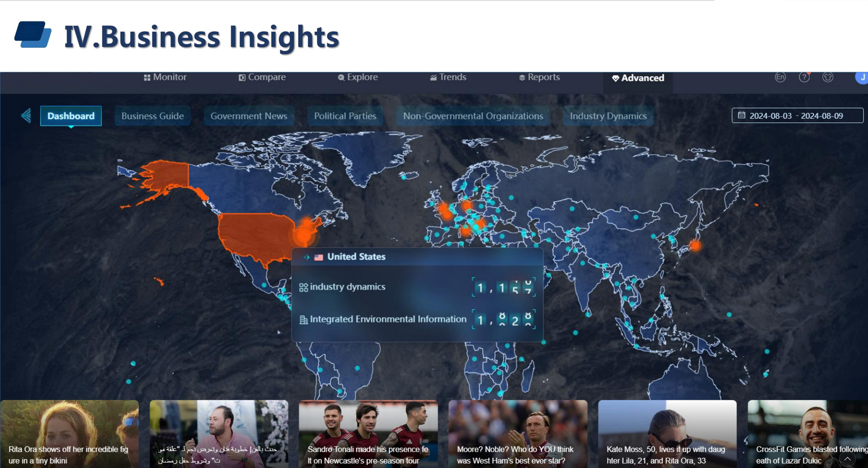The width and height of the screenshot is (868, 468).
Task: Expand the arrow beside United States flag
Action: (307, 257)
